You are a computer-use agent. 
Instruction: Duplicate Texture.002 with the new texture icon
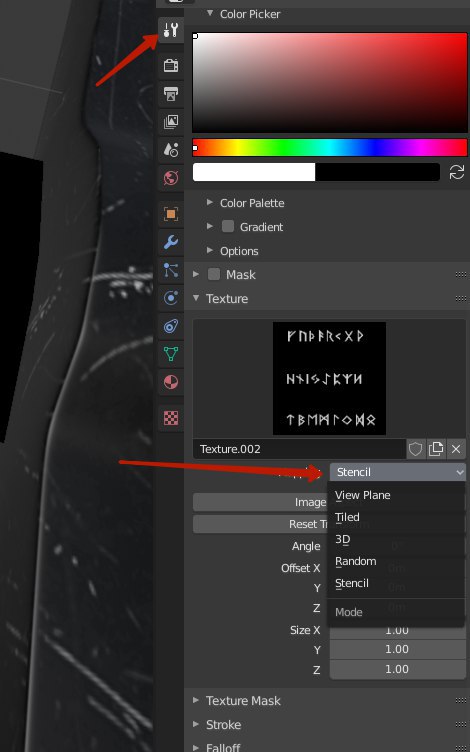(x=435, y=449)
